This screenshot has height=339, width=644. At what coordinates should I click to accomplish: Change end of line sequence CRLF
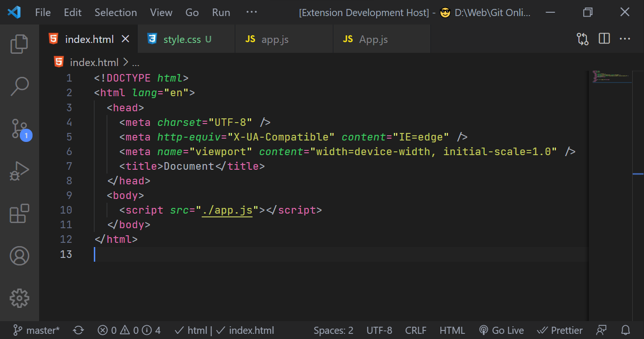(415, 331)
